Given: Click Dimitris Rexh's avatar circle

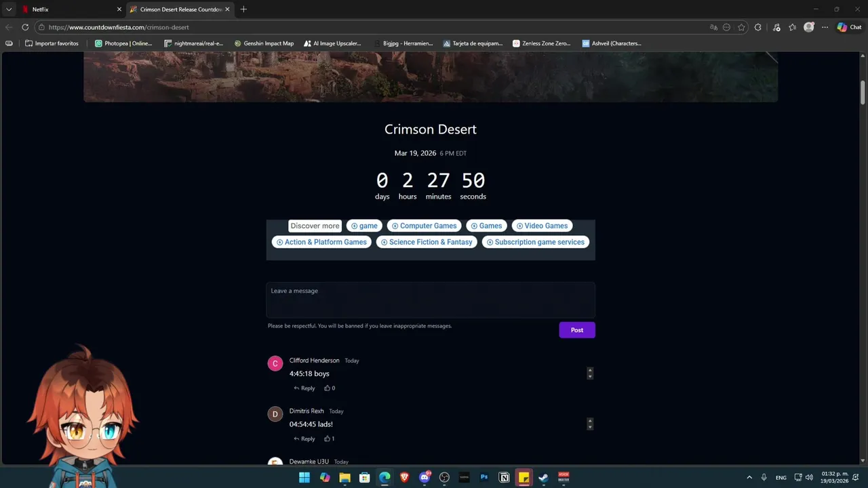Looking at the screenshot, I should pos(275,414).
